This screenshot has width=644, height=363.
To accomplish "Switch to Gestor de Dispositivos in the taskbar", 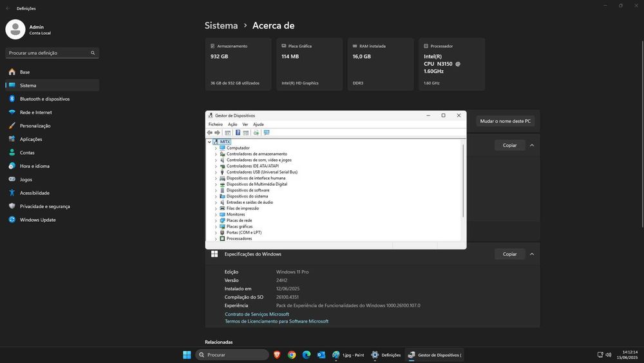I will (x=435, y=355).
